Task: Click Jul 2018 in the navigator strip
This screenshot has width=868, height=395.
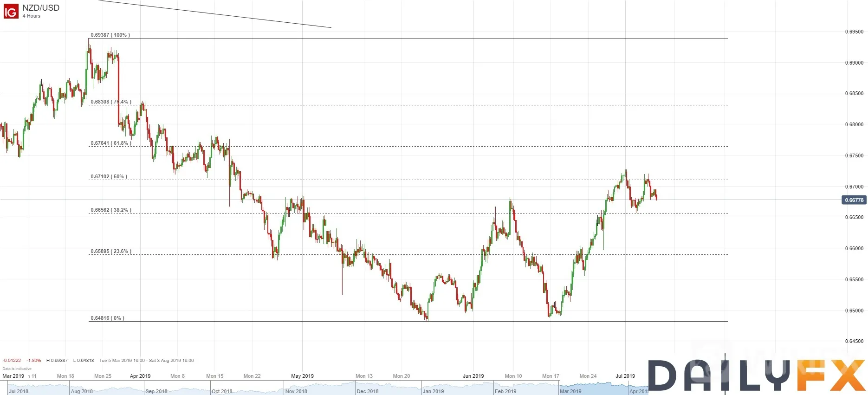Action: coord(19,391)
